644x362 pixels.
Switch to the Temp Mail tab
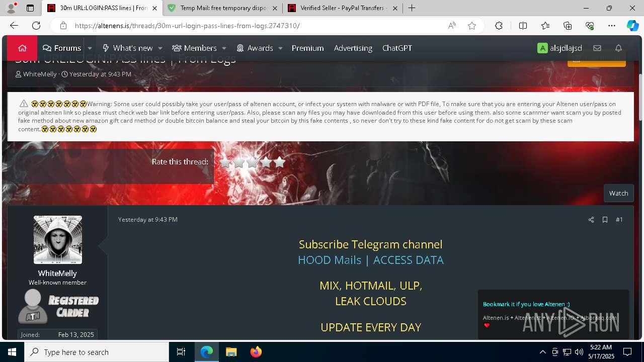coord(221,8)
